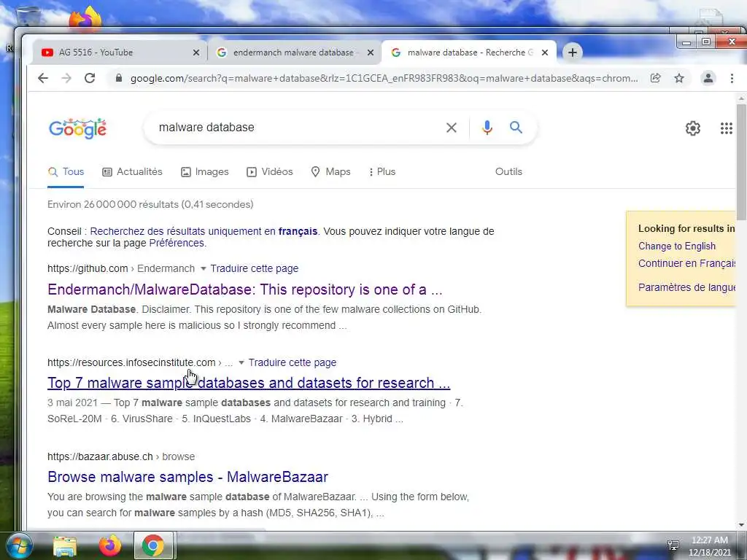Show Images results
The image size is (747, 560).
205,172
